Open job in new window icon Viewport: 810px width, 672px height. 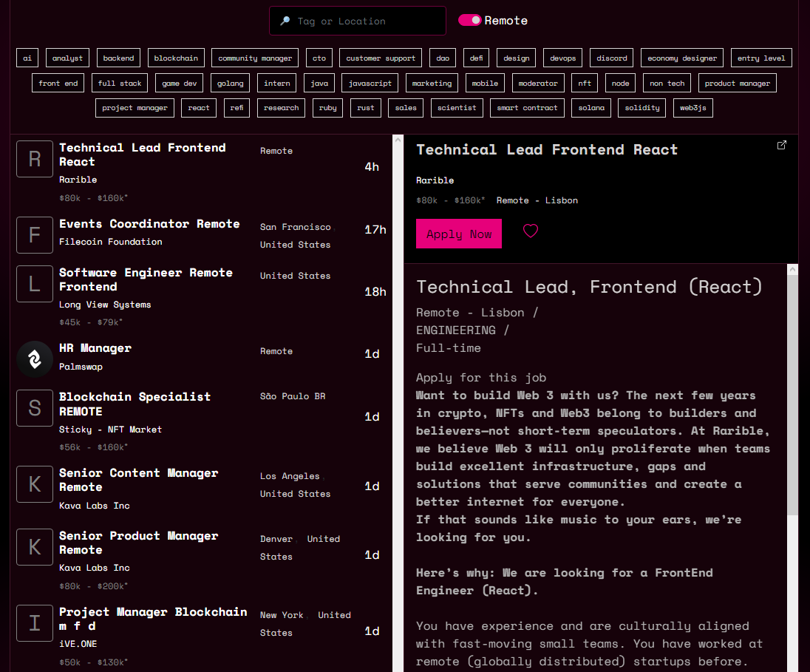point(782,145)
